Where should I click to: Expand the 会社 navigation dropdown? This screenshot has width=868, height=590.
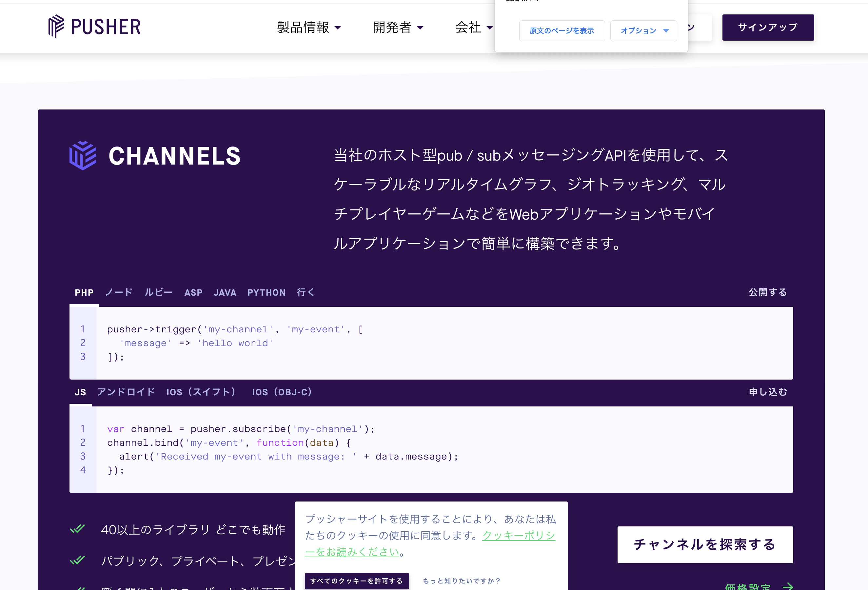point(474,27)
